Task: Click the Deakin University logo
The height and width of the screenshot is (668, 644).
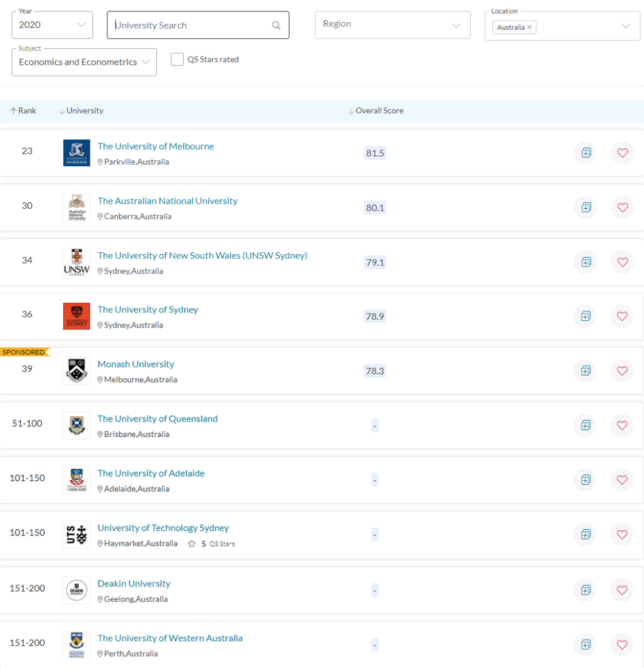Action: coord(77,590)
